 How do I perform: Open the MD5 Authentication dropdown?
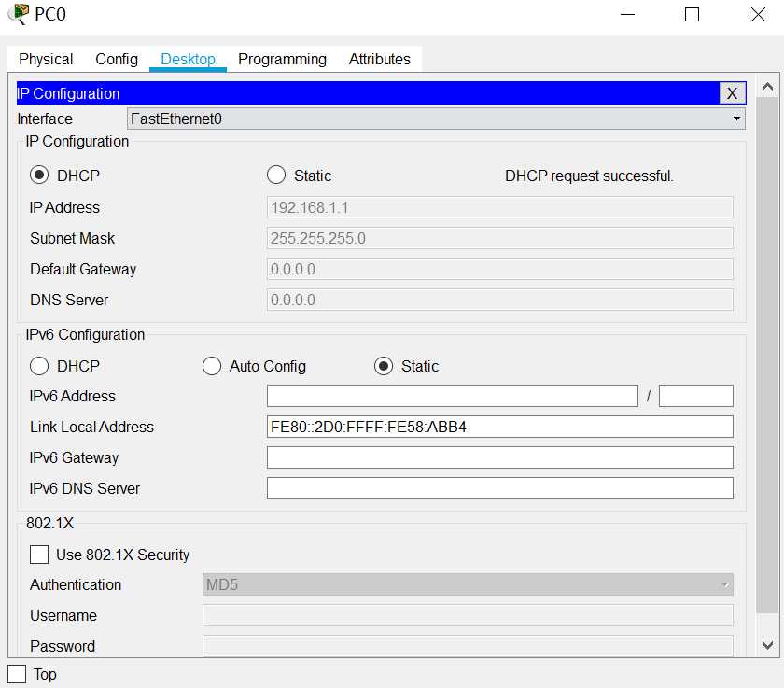point(468,584)
